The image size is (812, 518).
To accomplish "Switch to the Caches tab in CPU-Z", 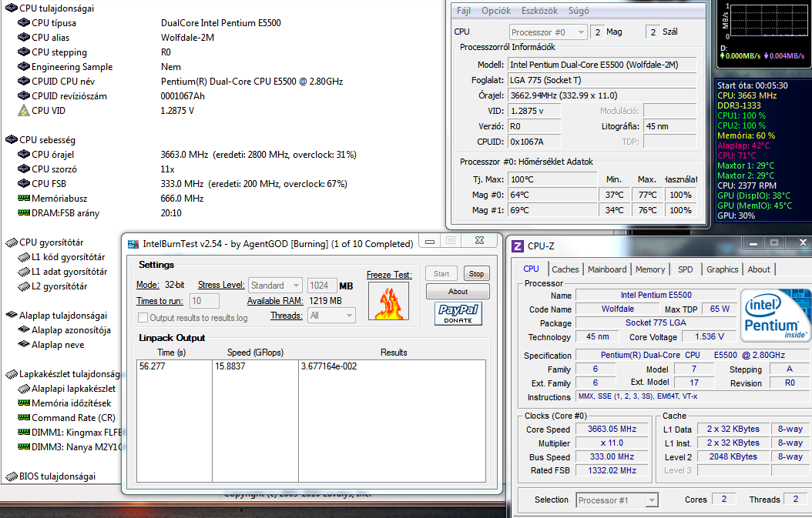I will click(565, 269).
